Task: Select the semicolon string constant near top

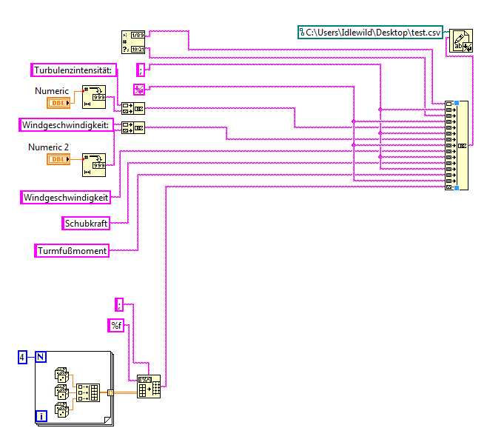Action: 141,70
